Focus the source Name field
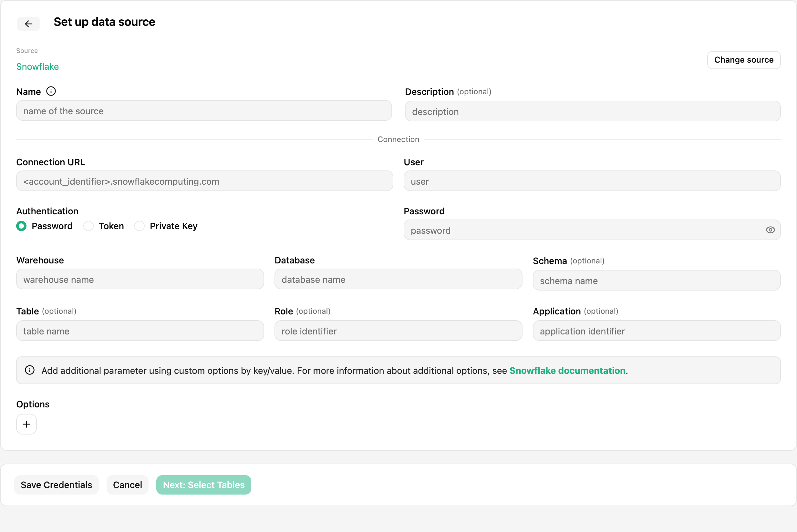 point(204,111)
